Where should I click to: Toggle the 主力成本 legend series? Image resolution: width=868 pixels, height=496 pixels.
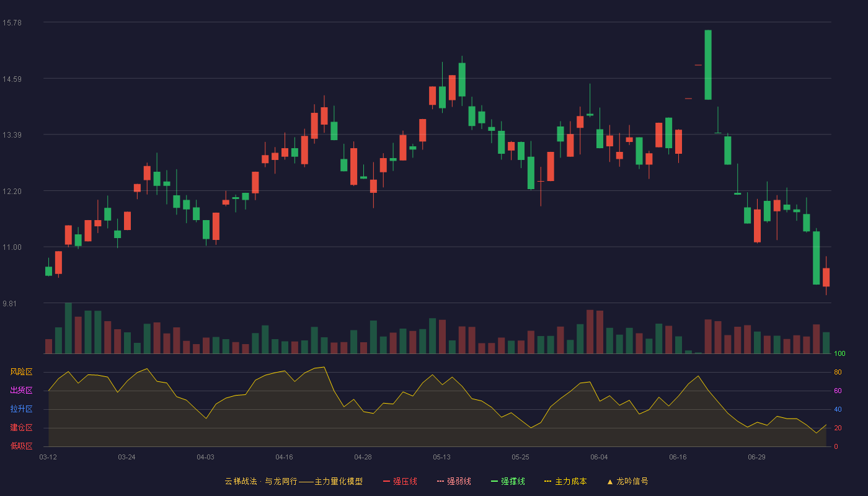pyautogui.click(x=565, y=481)
